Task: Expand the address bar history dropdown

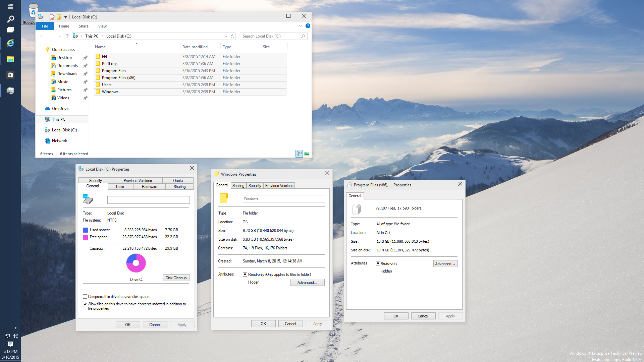Action: (x=225, y=36)
